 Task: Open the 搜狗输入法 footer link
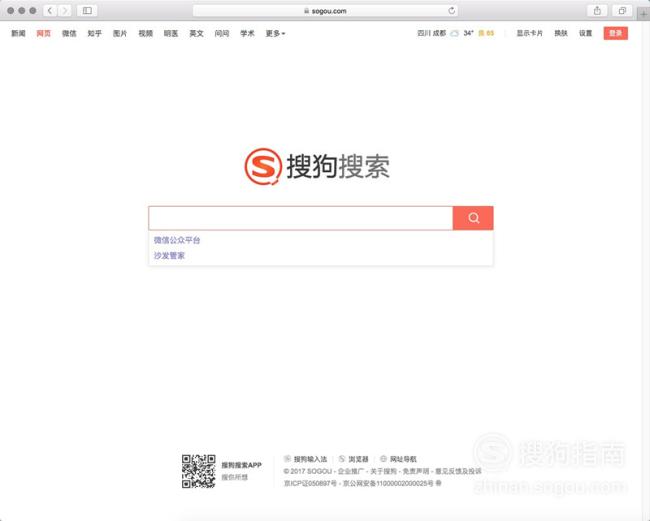tap(310, 459)
